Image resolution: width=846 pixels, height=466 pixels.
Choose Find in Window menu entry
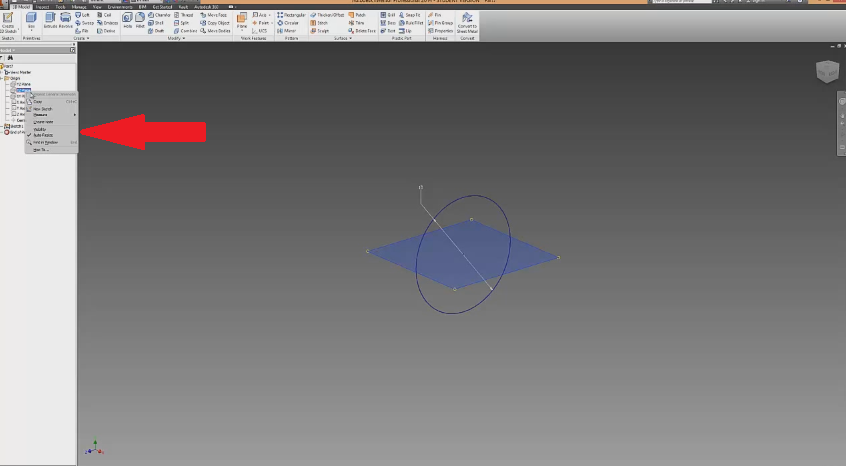point(51,142)
